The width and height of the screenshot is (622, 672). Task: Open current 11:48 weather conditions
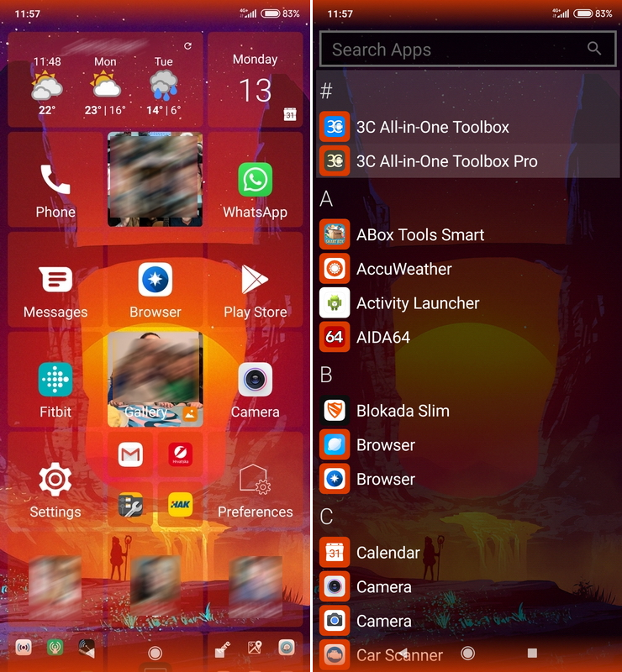[47, 86]
